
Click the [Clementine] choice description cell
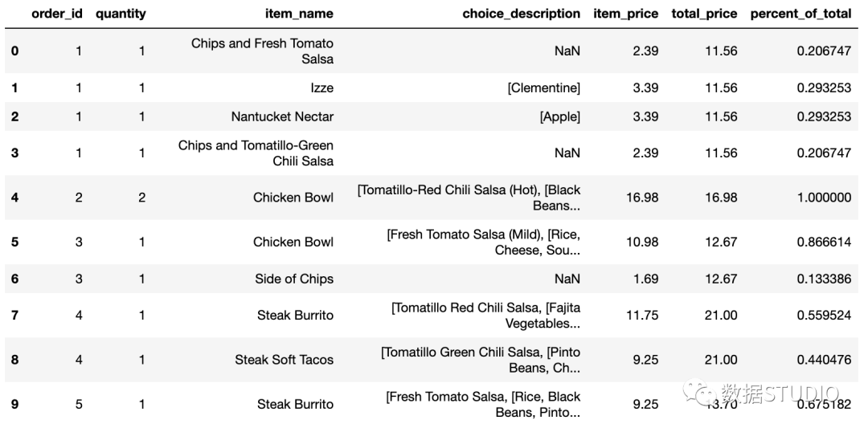(x=544, y=88)
